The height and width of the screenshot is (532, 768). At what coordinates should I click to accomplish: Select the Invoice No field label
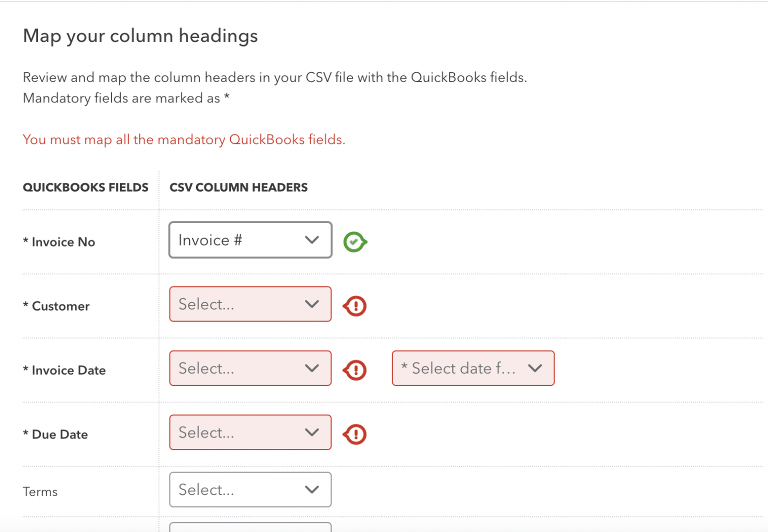58,241
